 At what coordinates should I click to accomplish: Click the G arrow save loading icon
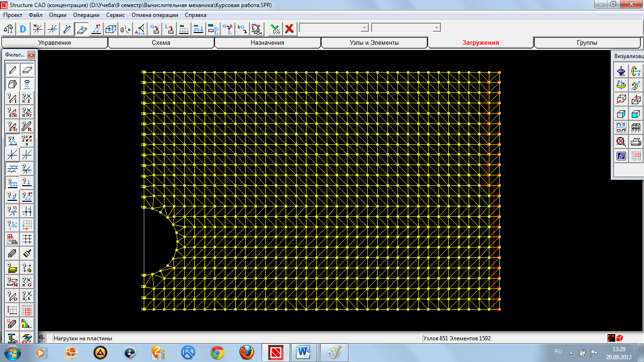click(x=154, y=29)
